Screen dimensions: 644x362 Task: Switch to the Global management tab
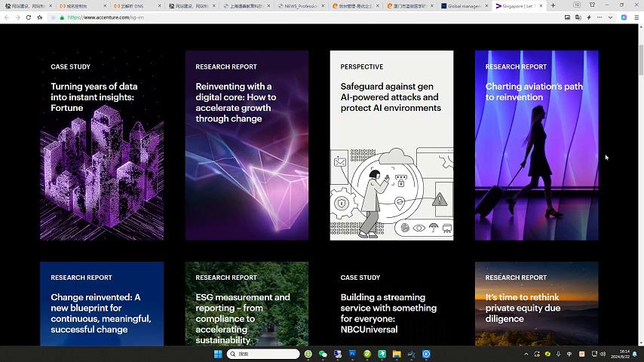point(465,5)
